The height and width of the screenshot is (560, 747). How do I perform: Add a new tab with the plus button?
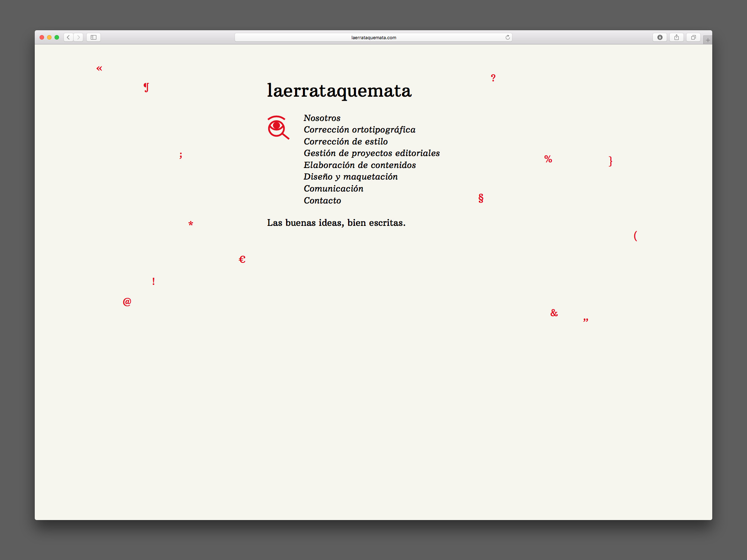tap(708, 40)
